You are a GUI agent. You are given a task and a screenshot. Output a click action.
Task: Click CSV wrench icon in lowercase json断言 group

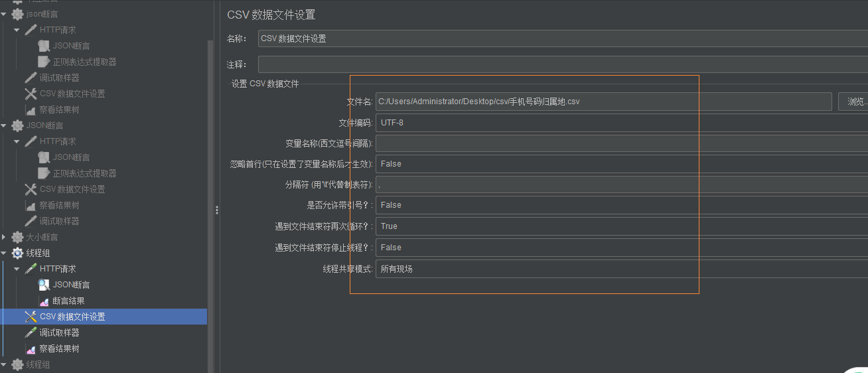(31, 94)
